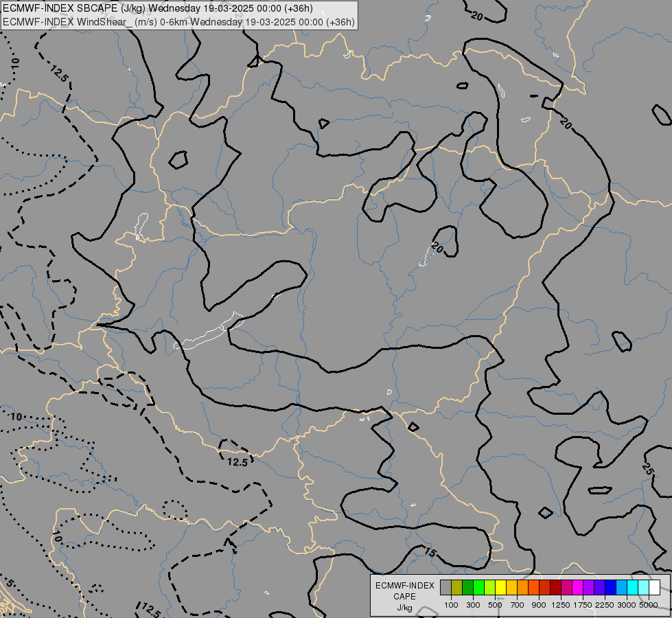Click the legend tick label 700
The image size is (672, 618).
(x=518, y=605)
